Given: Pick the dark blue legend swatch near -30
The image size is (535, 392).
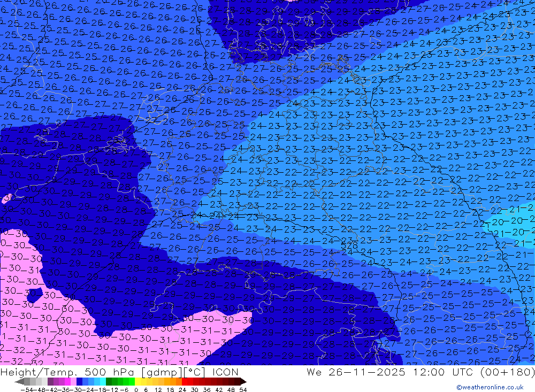Looking at the screenshot, I should click(x=79, y=381).
